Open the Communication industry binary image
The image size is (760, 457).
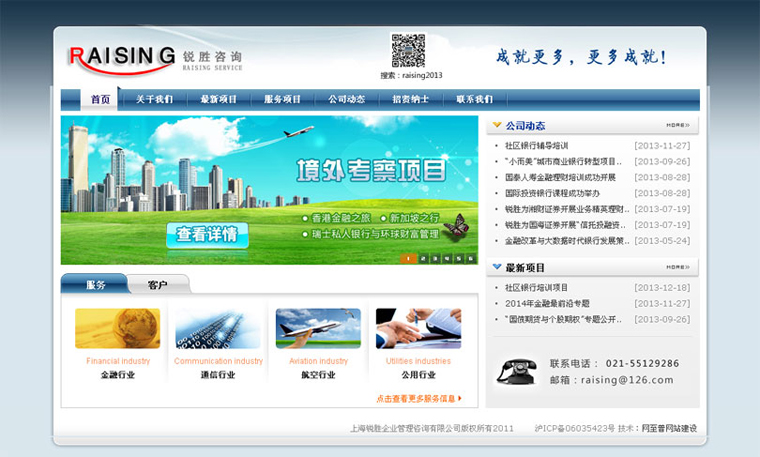(218, 328)
